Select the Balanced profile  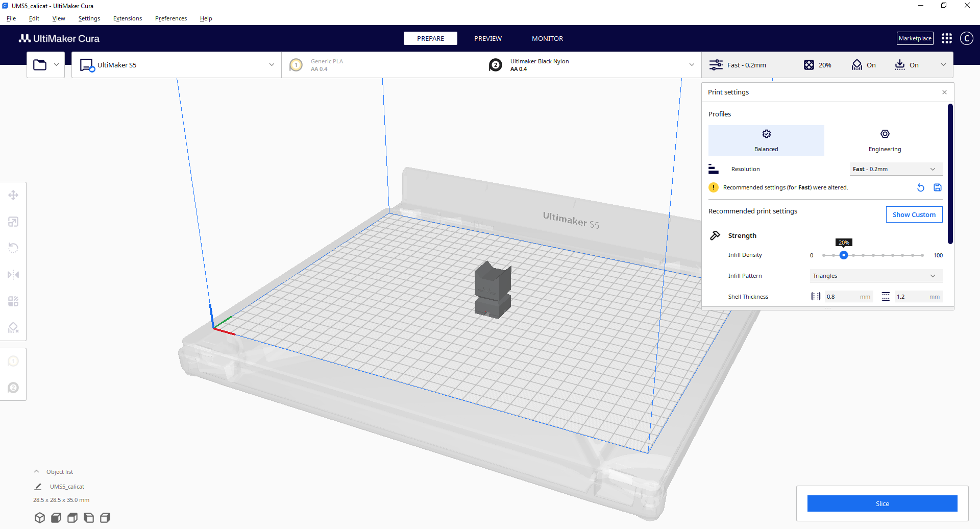pyautogui.click(x=766, y=140)
